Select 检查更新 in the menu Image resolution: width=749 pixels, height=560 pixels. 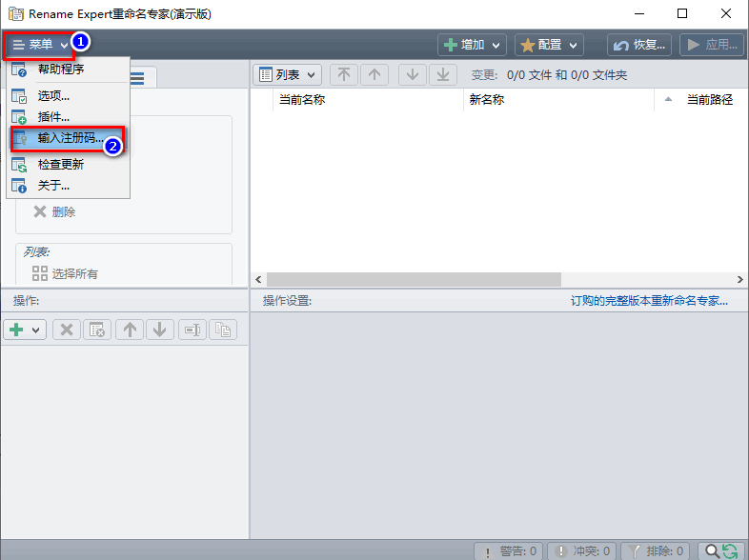(x=68, y=165)
